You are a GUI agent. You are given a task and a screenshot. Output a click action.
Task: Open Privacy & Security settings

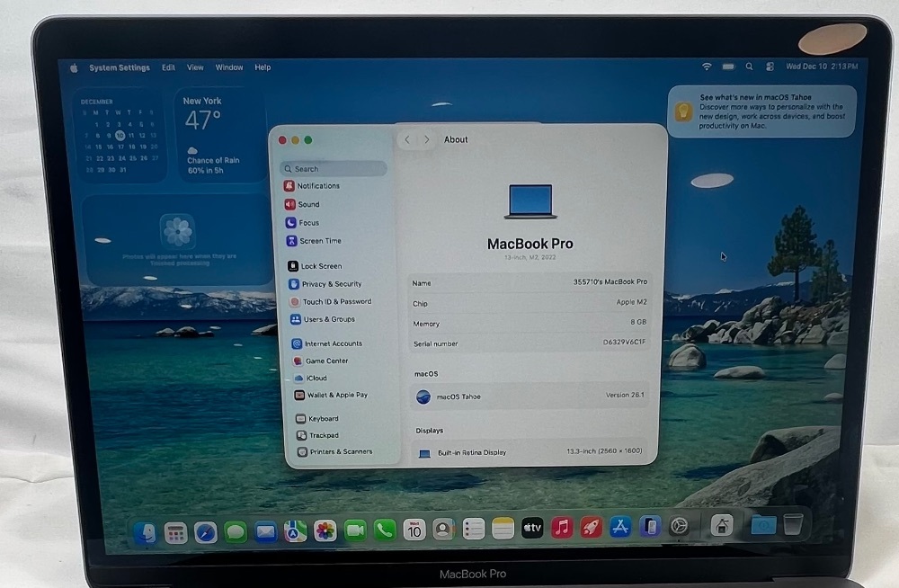(x=330, y=284)
